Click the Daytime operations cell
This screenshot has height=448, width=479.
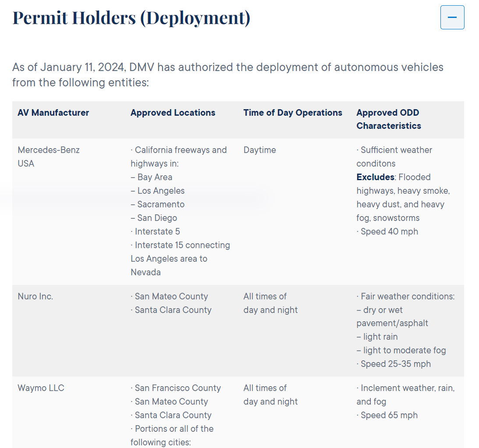[259, 150]
